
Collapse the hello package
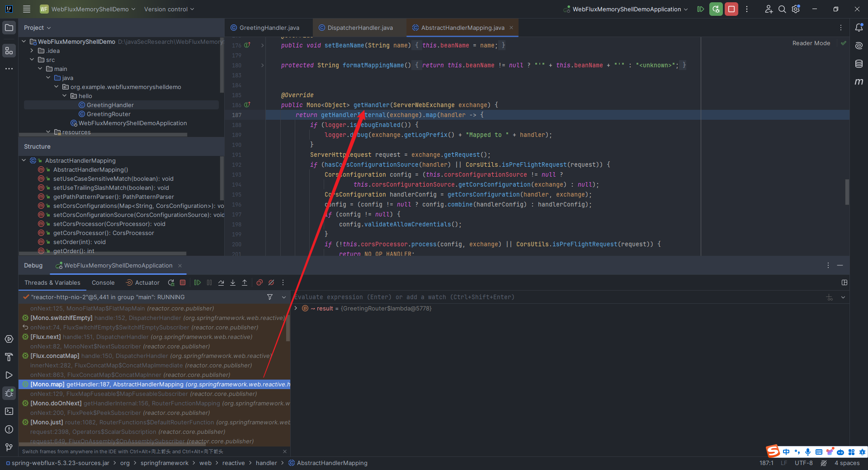[x=64, y=96]
